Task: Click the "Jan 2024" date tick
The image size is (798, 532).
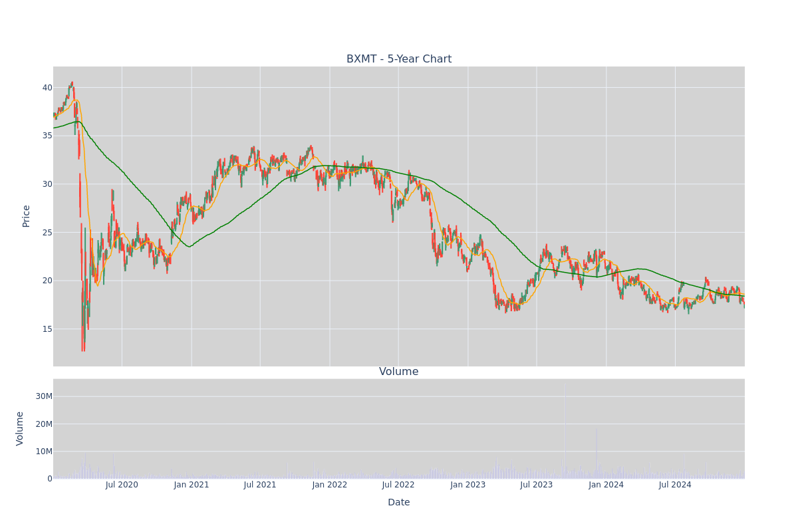Action: [x=606, y=485]
